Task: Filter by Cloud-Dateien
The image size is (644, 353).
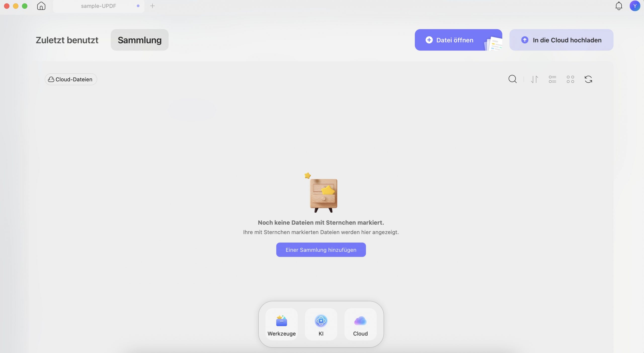Action: (x=71, y=79)
